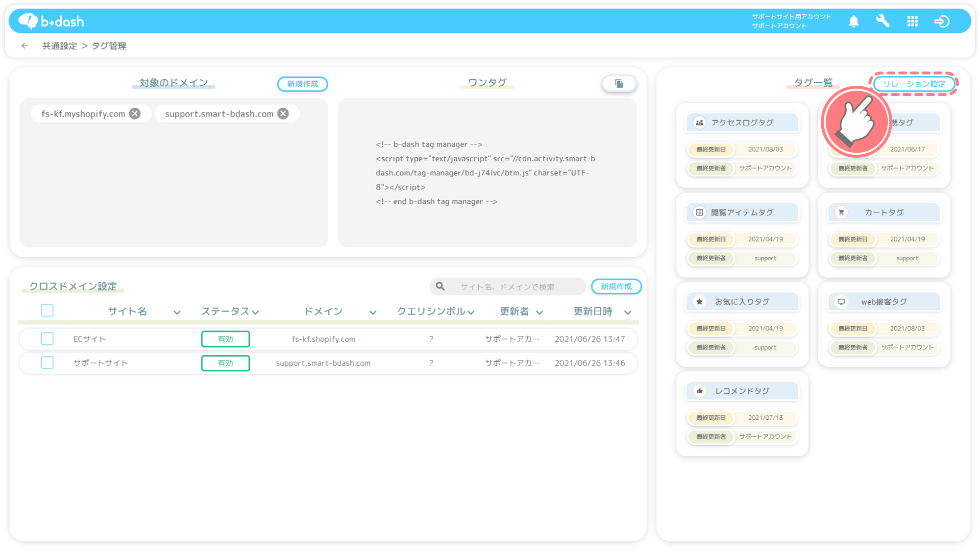The image size is (980, 551).
Task: Click the ワンタグ script code text
Action: 485,173
